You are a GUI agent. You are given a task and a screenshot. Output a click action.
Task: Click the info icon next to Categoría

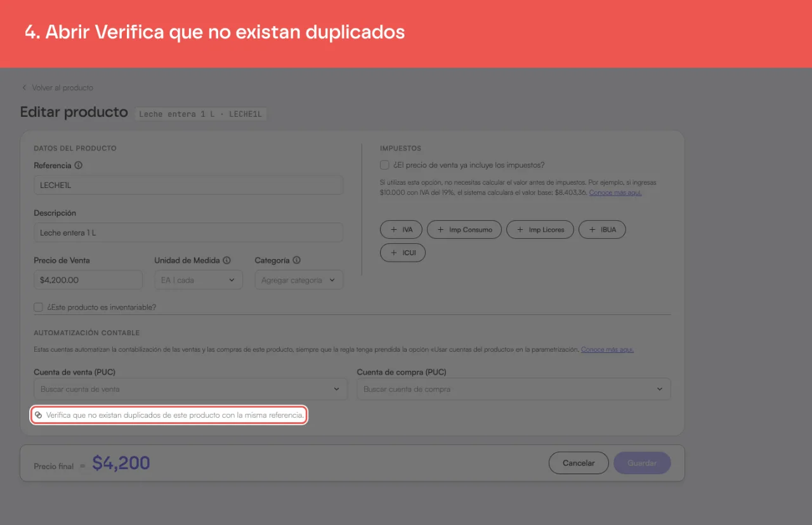point(296,260)
